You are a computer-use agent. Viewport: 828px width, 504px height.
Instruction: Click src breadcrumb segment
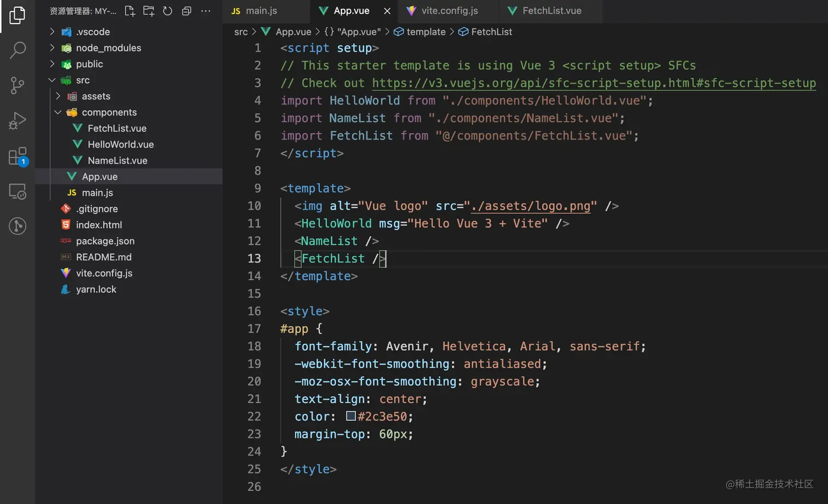tap(241, 32)
